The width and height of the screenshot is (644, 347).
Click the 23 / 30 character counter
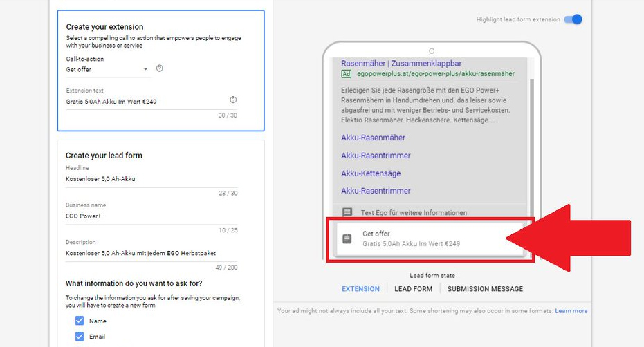[228, 193]
